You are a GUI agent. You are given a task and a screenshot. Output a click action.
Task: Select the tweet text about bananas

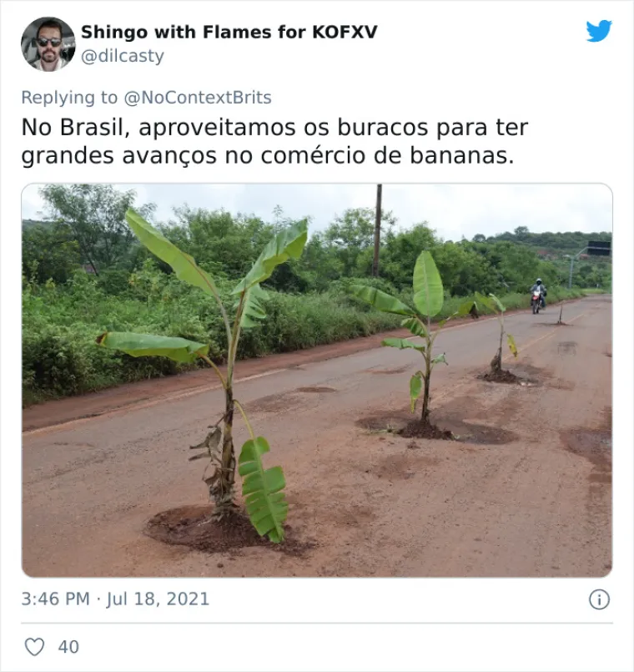tap(274, 141)
